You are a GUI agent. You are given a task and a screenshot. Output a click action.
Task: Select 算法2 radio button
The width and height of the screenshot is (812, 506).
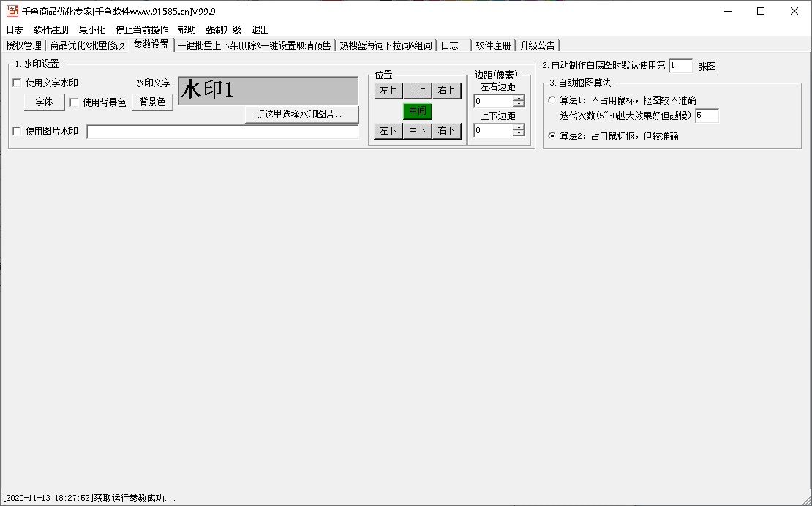[552, 136]
